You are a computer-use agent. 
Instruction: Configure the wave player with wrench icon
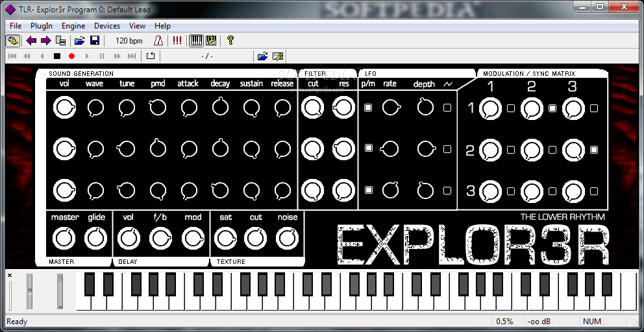[278, 56]
